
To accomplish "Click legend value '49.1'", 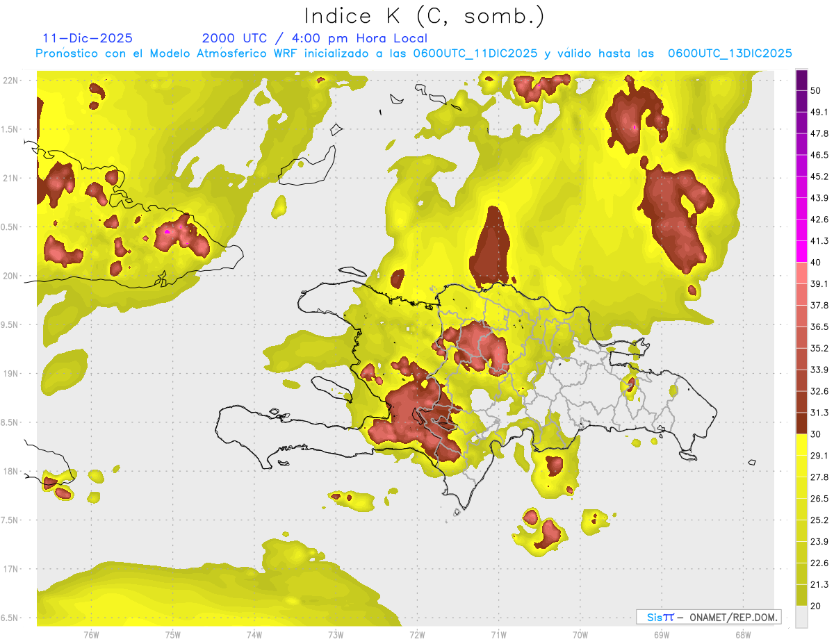I will click(819, 112).
